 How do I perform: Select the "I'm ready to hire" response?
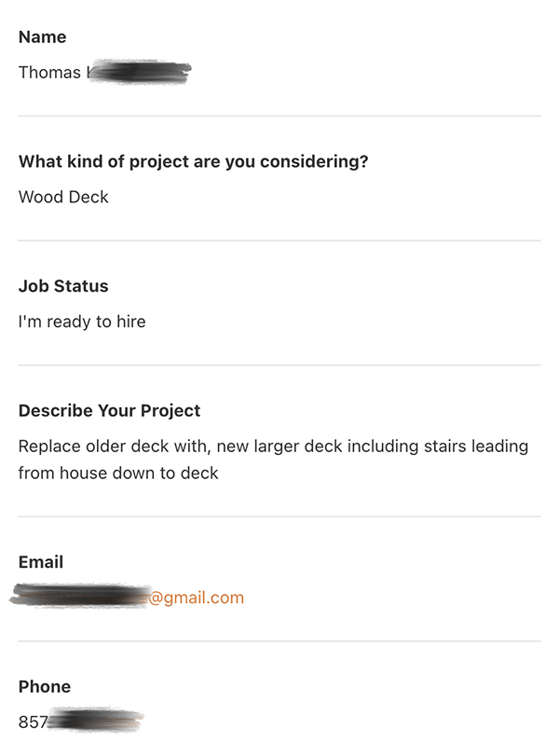[82, 322]
